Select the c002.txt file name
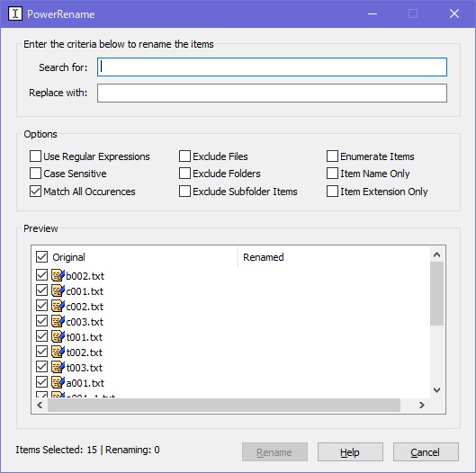Screen dimensions: 476x473 pyautogui.click(x=85, y=307)
